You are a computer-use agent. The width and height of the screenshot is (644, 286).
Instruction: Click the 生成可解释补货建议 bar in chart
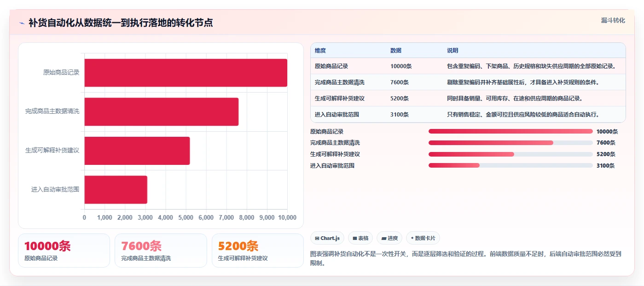pos(137,151)
